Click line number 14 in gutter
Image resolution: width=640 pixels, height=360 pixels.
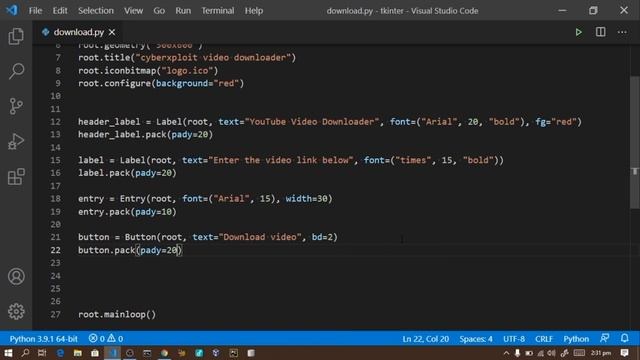pos(56,147)
